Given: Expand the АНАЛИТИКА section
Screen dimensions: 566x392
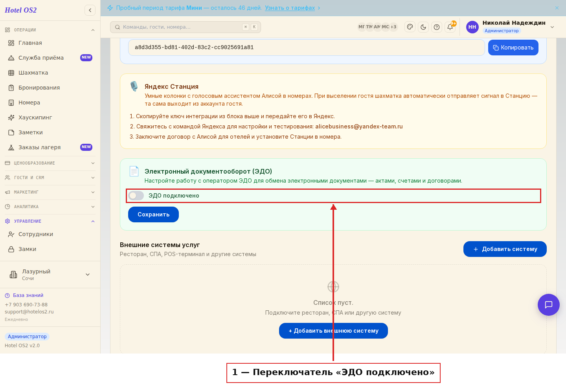Looking at the screenshot, I should pyautogui.click(x=50, y=207).
